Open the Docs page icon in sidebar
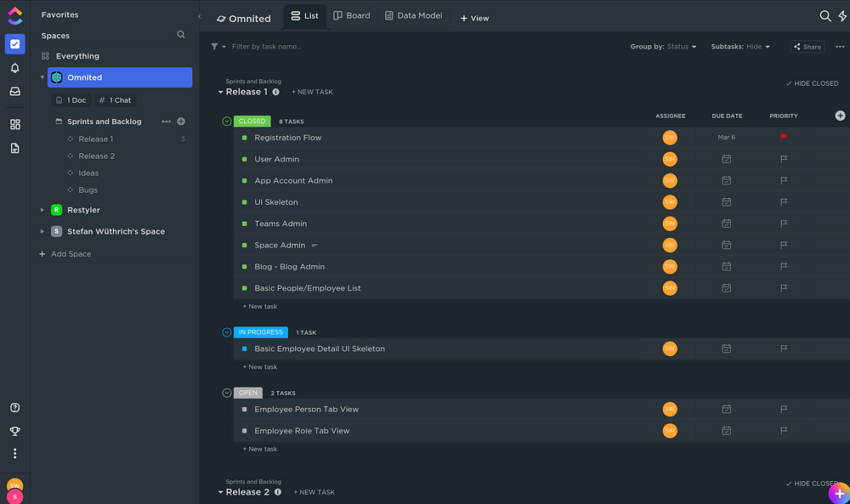Image resolution: width=850 pixels, height=504 pixels. coord(14,148)
